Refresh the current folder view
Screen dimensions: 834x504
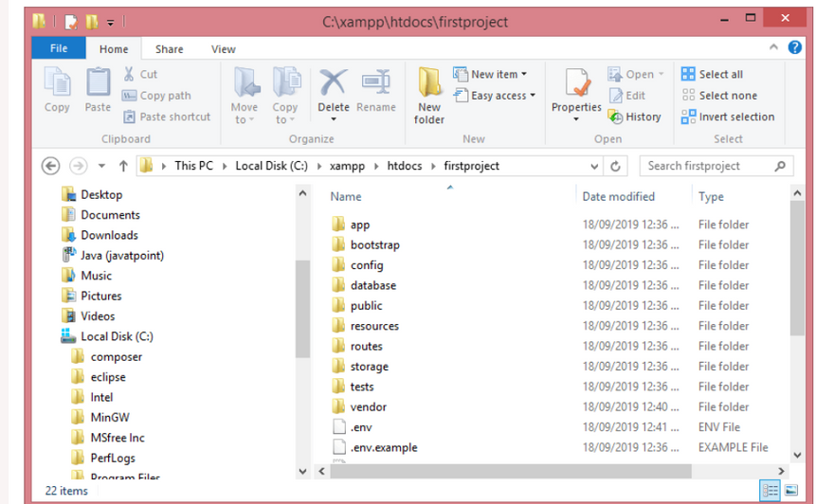[616, 166]
